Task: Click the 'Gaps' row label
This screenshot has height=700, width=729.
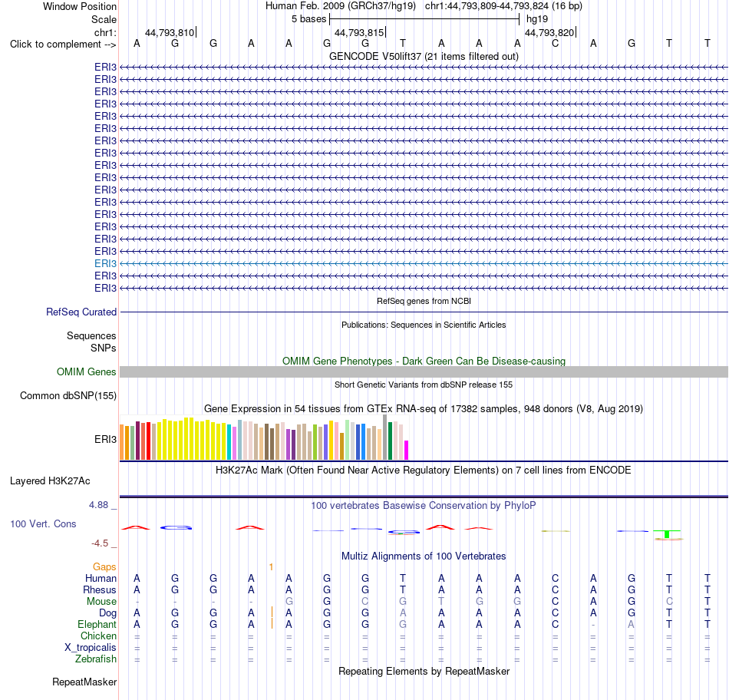Action: point(104,566)
